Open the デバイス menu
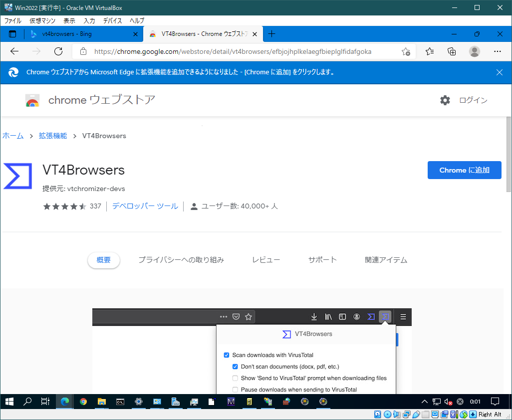This screenshot has width=512, height=420. 112,21
